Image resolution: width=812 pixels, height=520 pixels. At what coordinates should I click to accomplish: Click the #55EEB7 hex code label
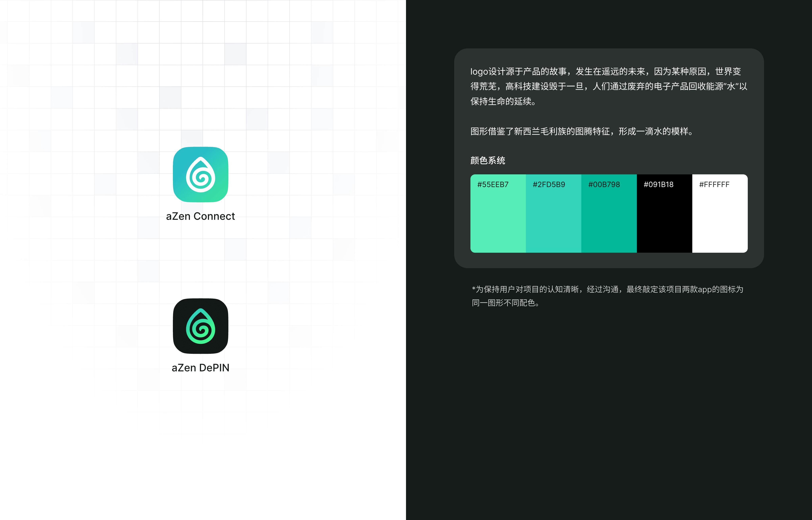[x=493, y=184]
